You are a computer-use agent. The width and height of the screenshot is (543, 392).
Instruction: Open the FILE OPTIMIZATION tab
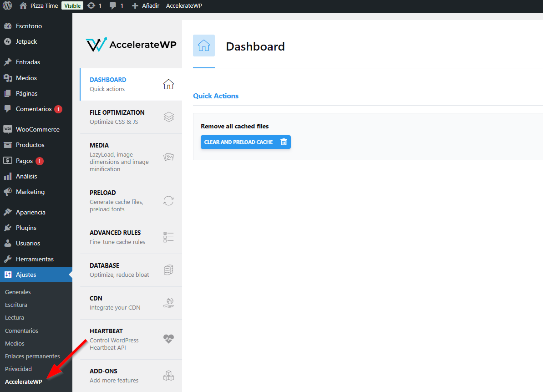click(131, 117)
